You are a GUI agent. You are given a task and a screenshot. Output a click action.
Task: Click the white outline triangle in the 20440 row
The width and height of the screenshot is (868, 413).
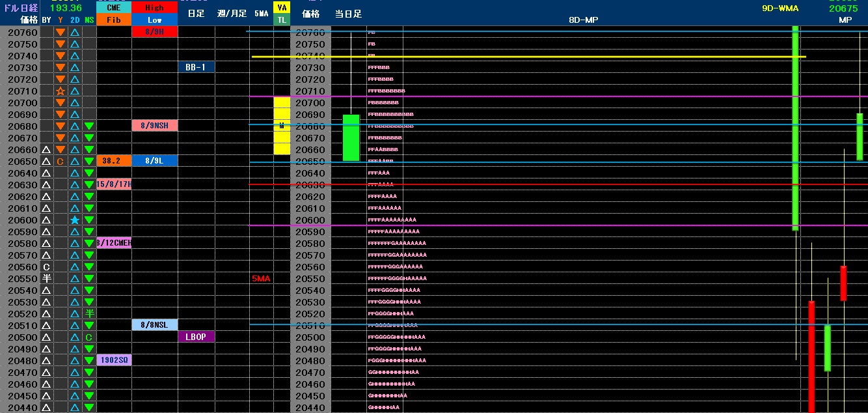pyautogui.click(x=46, y=408)
